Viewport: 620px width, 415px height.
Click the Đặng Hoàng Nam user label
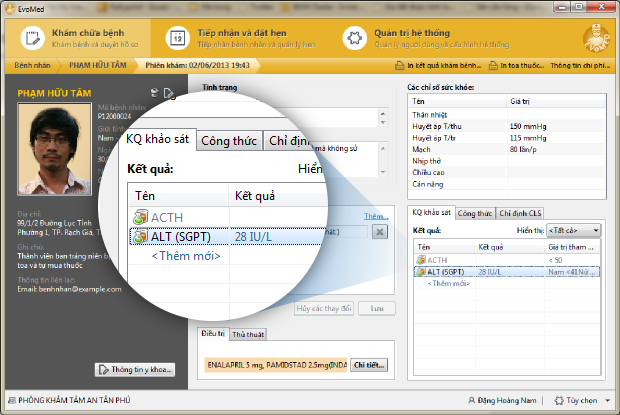[x=507, y=400]
